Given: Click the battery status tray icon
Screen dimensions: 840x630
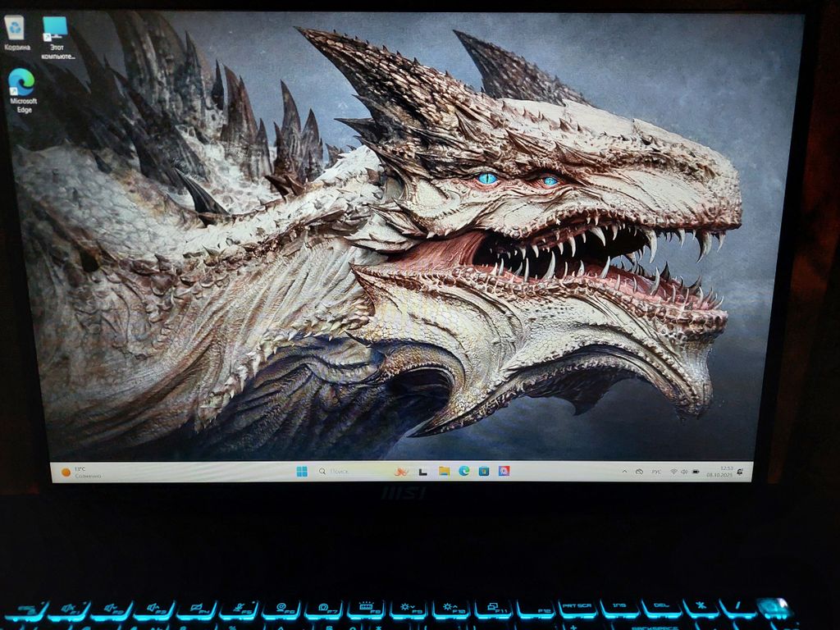Looking at the screenshot, I should (x=696, y=472).
